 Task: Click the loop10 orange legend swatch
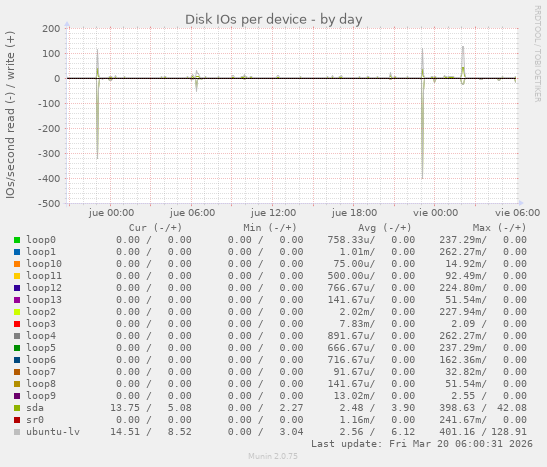point(17,264)
